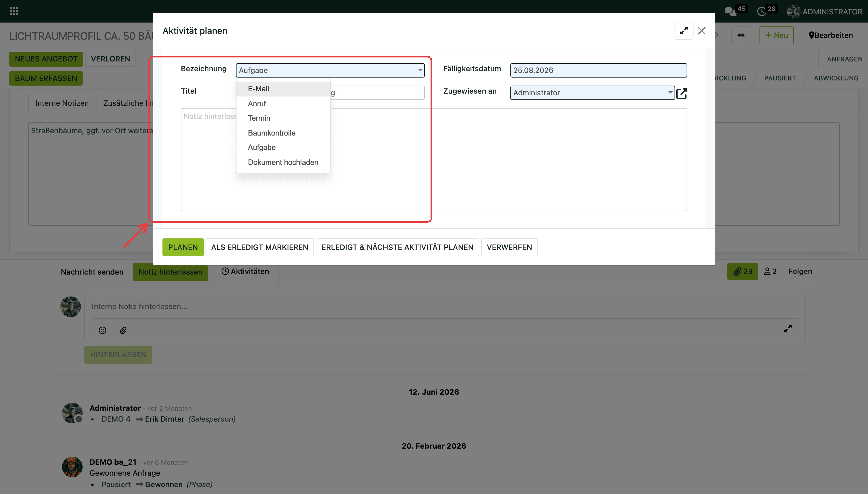Choose Termin in the dropdown list
Image resolution: width=868 pixels, height=494 pixels.
283,118
